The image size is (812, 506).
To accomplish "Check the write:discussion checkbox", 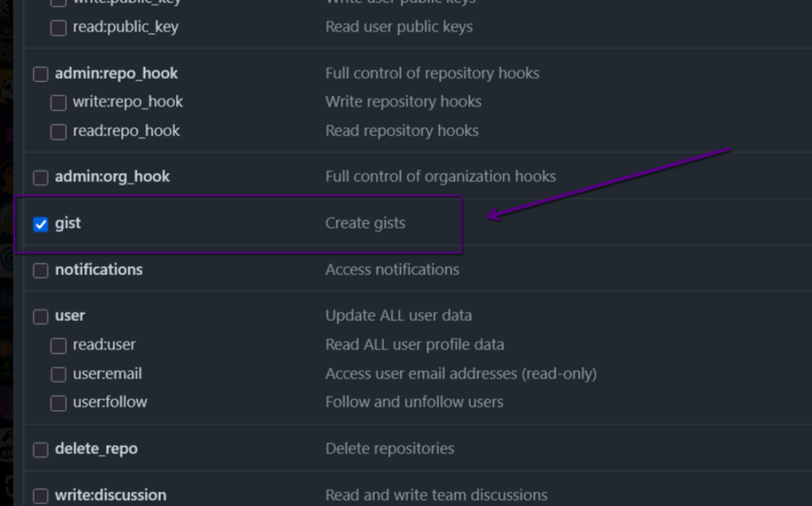I will [41, 495].
